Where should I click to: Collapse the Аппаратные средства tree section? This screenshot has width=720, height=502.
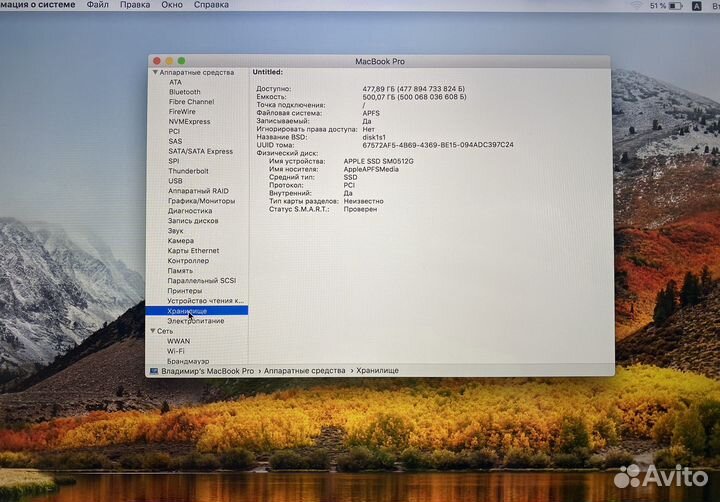(155, 73)
